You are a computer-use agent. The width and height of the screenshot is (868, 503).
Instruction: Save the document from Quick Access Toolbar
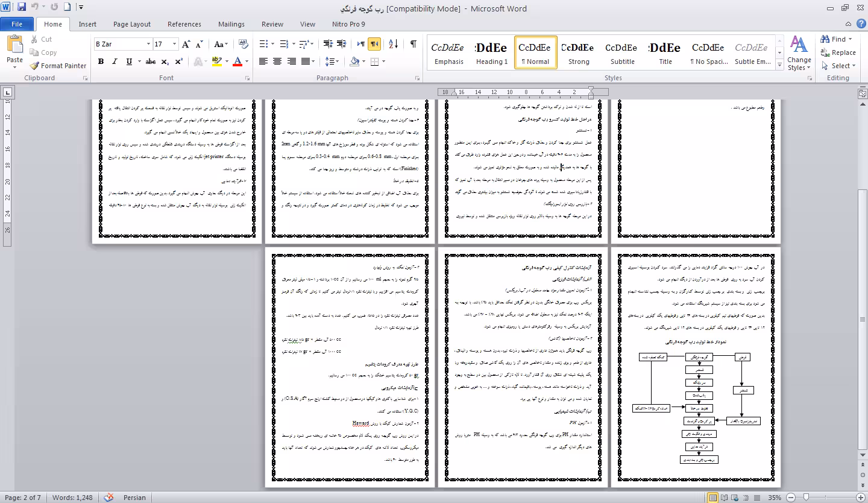22,7
